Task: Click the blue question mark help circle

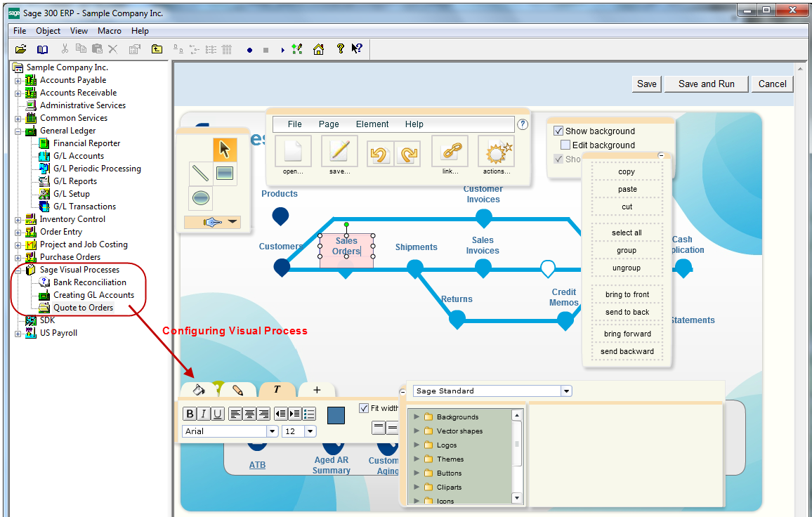Action: [523, 124]
